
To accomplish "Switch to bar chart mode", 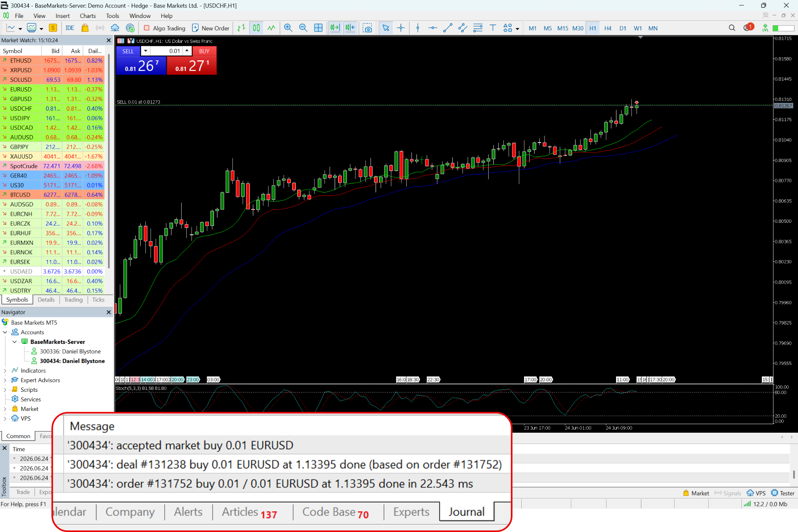I will click(x=242, y=28).
